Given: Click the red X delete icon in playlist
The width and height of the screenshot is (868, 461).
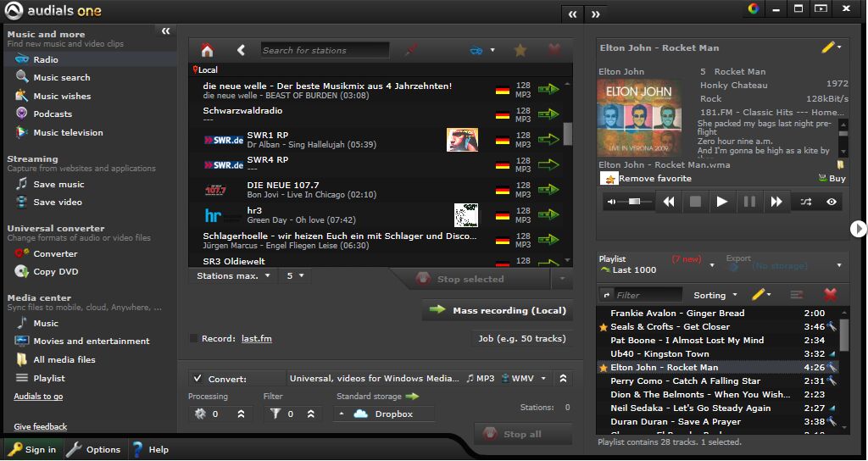Looking at the screenshot, I should tap(830, 295).
